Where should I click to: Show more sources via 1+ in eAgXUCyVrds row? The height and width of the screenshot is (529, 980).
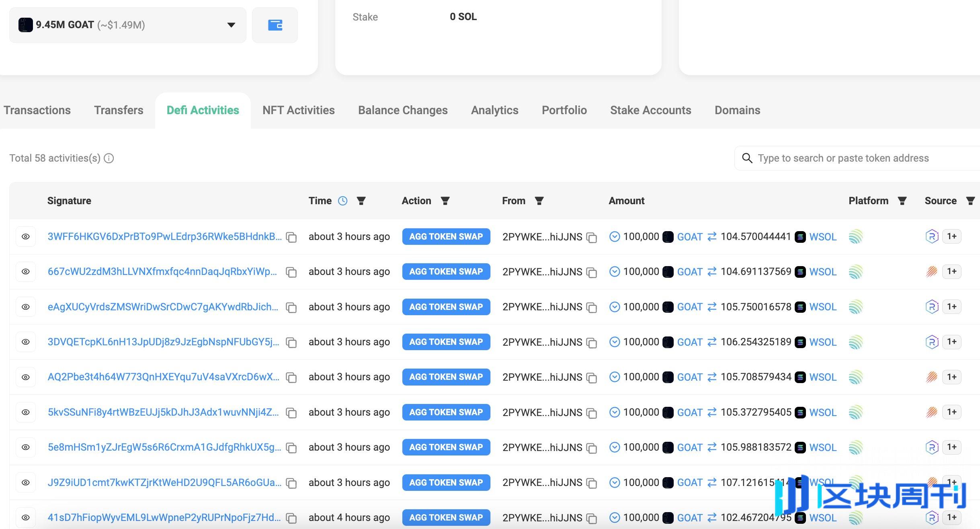951,307
